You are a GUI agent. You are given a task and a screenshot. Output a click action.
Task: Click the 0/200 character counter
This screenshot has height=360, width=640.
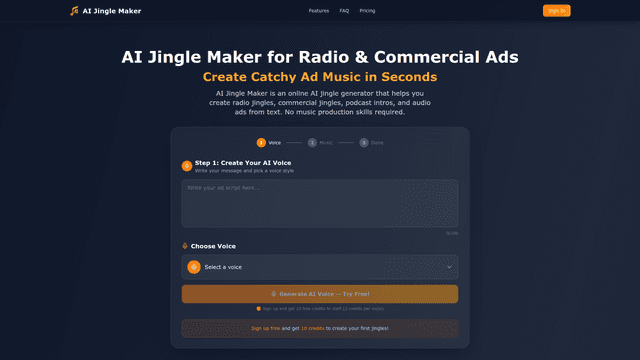[x=452, y=233]
